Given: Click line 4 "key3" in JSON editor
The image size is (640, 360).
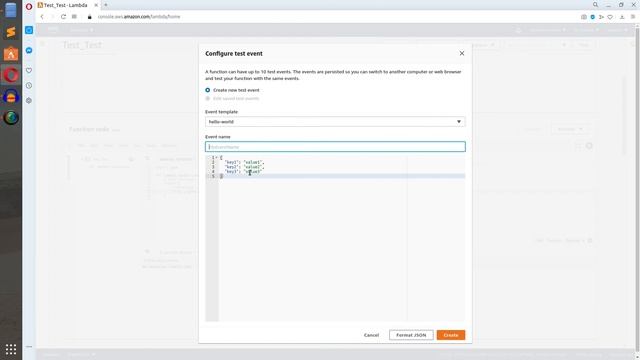Looking at the screenshot, I should click(232, 172).
